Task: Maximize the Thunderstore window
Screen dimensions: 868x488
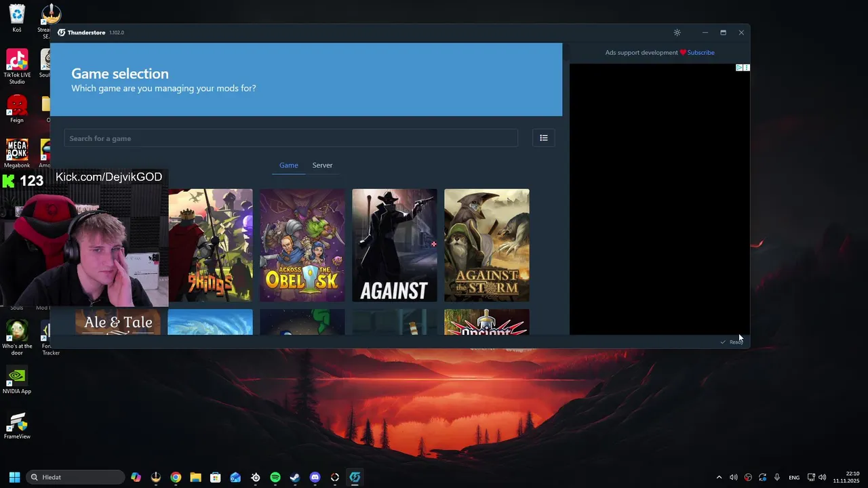Action: (723, 33)
